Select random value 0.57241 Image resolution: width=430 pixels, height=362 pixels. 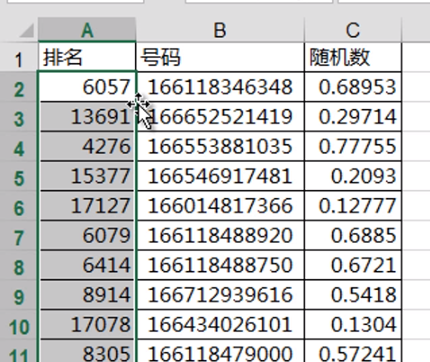tap(353, 351)
